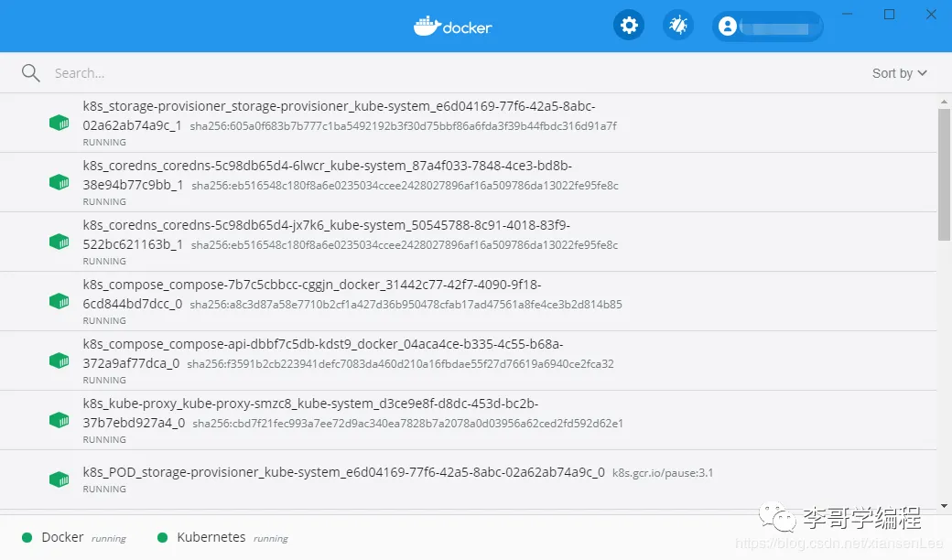Open the user account profile button
This screenshot has width=952, height=560.
click(767, 27)
